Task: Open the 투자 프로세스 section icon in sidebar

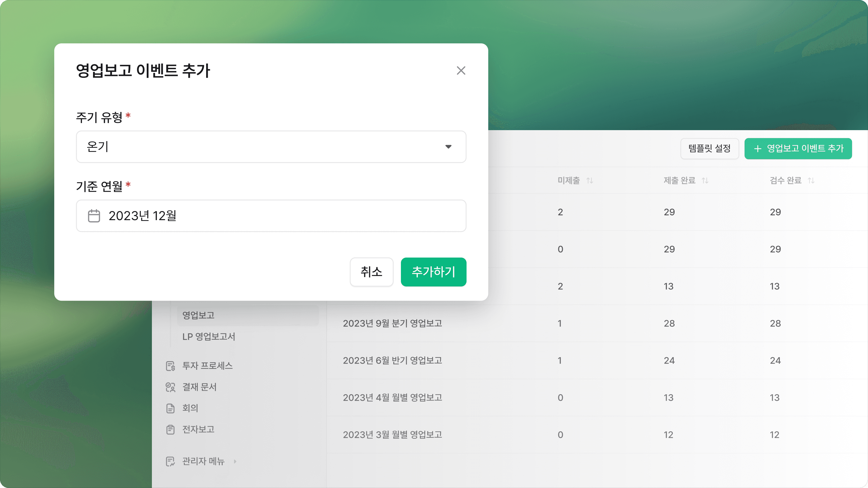Action: point(171,366)
